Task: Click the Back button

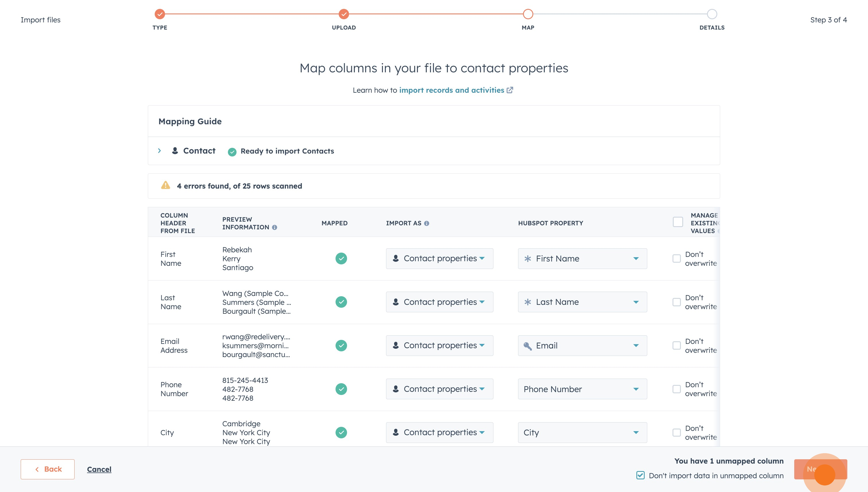Action: tap(48, 469)
